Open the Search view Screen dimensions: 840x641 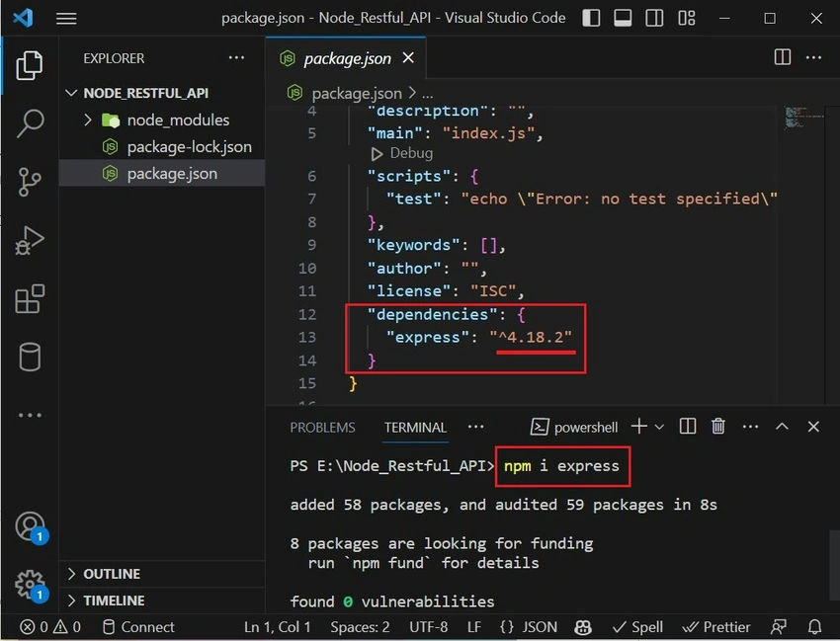(x=30, y=123)
